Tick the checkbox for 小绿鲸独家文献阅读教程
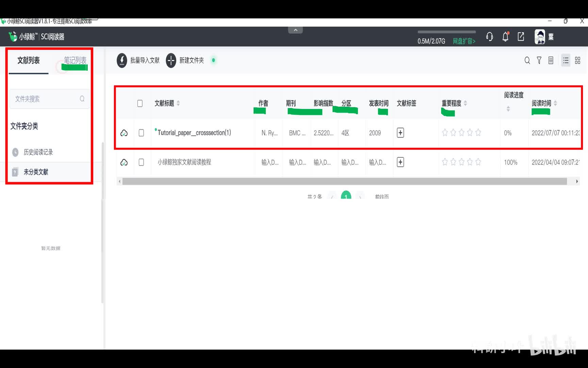The width and height of the screenshot is (588, 368). click(141, 162)
